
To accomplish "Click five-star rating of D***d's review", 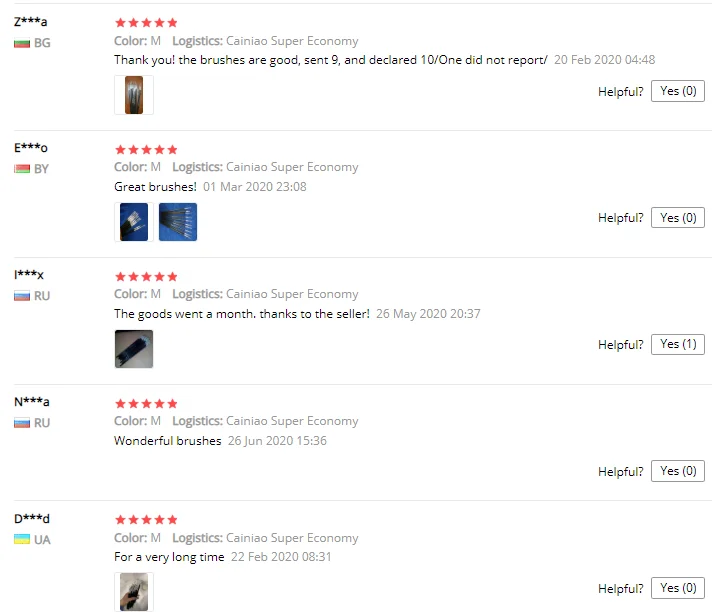I will (146, 519).
